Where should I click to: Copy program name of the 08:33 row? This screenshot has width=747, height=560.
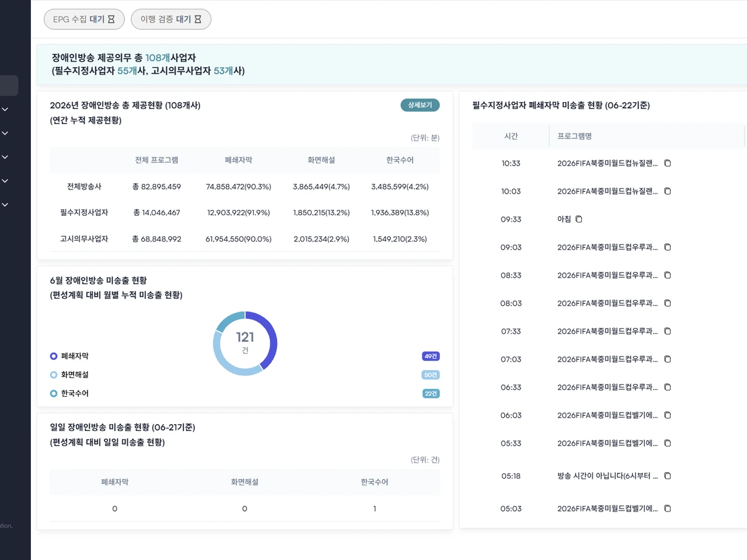[x=668, y=275]
